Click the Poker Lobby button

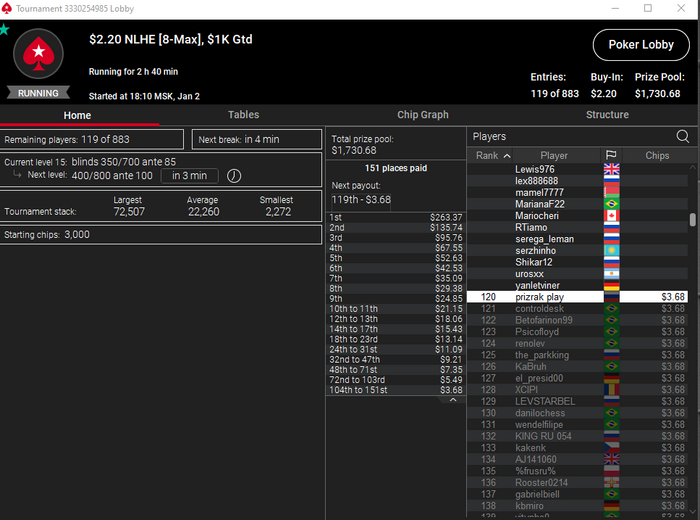coord(641,45)
